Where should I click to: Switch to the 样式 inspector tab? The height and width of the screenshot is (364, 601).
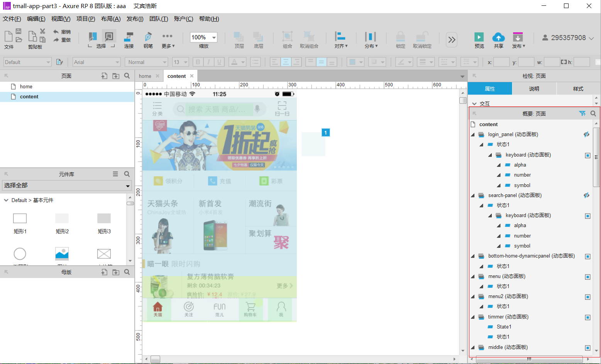point(578,89)
